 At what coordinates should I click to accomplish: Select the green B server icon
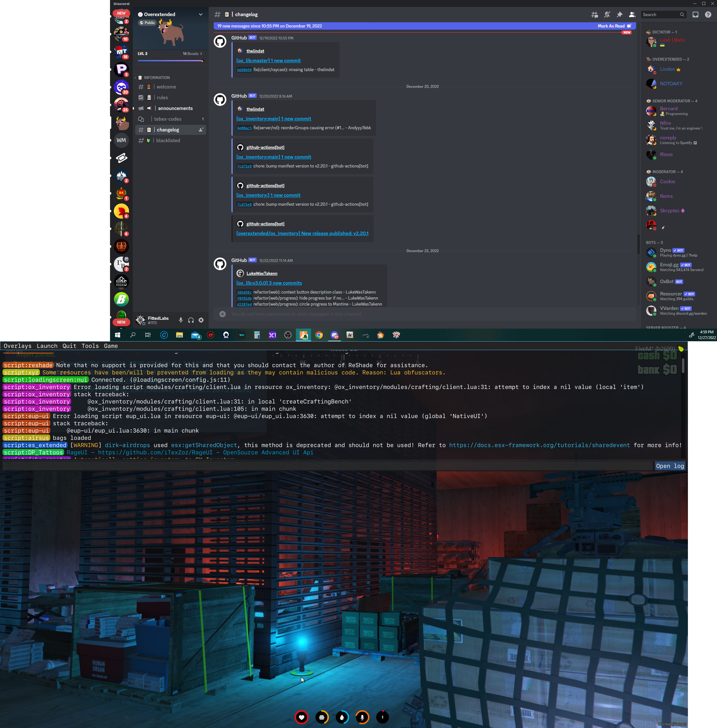pos(121,299)
